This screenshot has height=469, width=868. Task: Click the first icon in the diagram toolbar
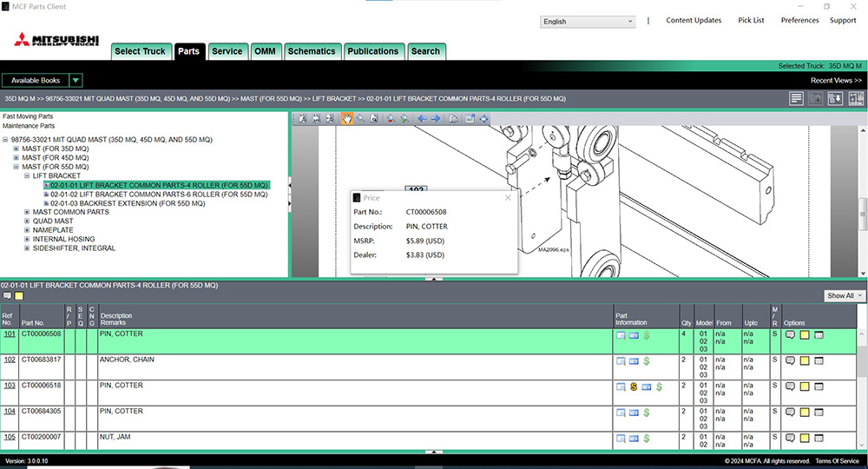tap(303, 118)
